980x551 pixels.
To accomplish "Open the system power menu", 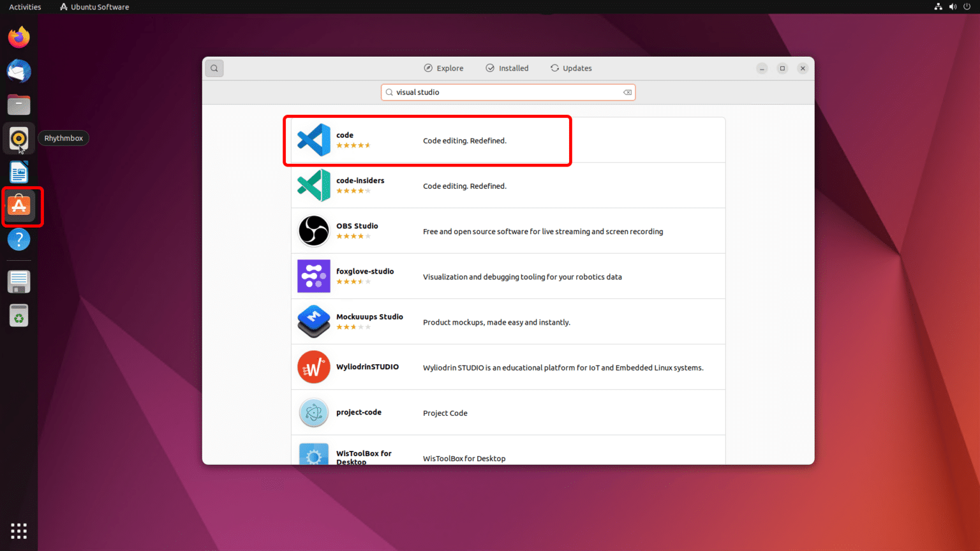I will 967,6.
